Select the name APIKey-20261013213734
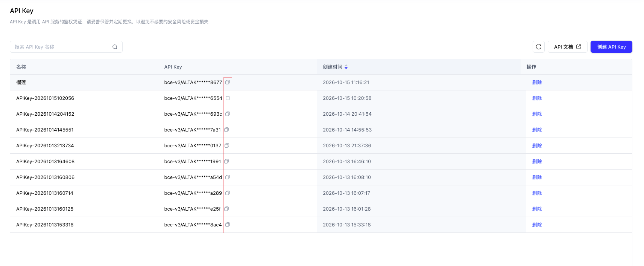Image resolution: width=644 pixels, height=266 pixels. tap(45, 146)
